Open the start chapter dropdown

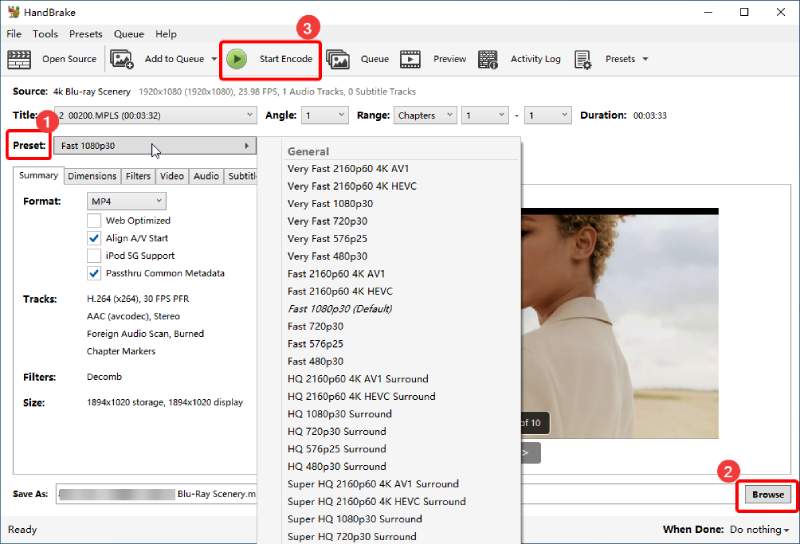[485, 115]
